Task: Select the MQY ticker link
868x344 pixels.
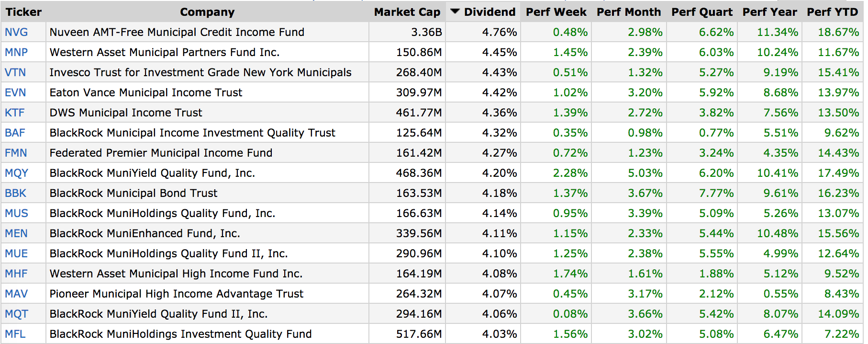Action: (x=17, y=173)
